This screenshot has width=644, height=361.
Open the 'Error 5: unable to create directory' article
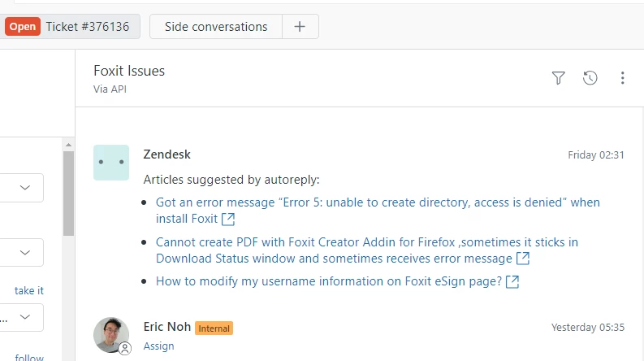[x=378, y=202]
